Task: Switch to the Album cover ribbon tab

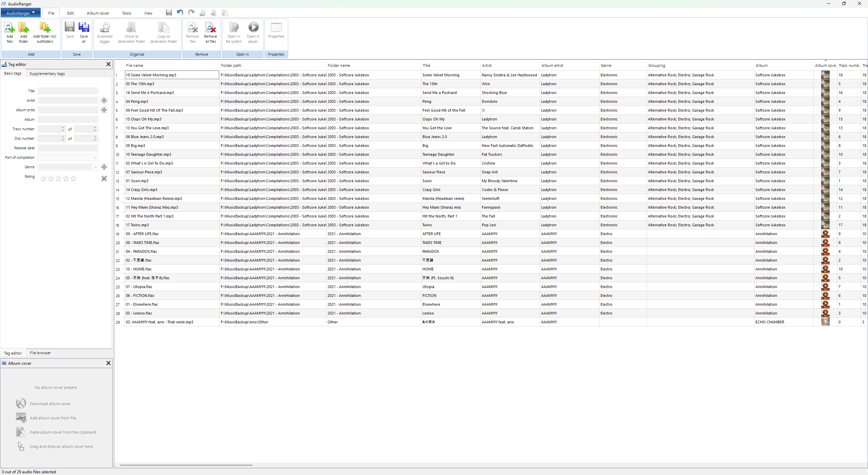Action: tap(98, 13)
